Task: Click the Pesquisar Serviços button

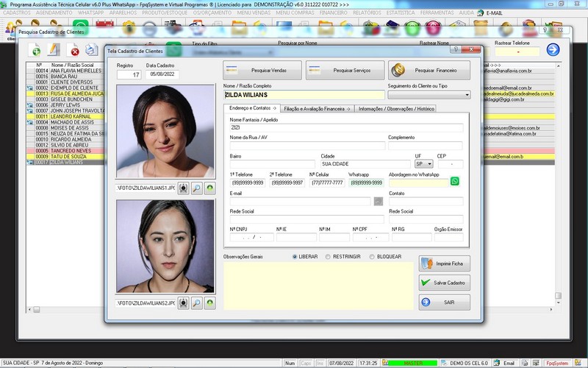Action: pos(345,70)
